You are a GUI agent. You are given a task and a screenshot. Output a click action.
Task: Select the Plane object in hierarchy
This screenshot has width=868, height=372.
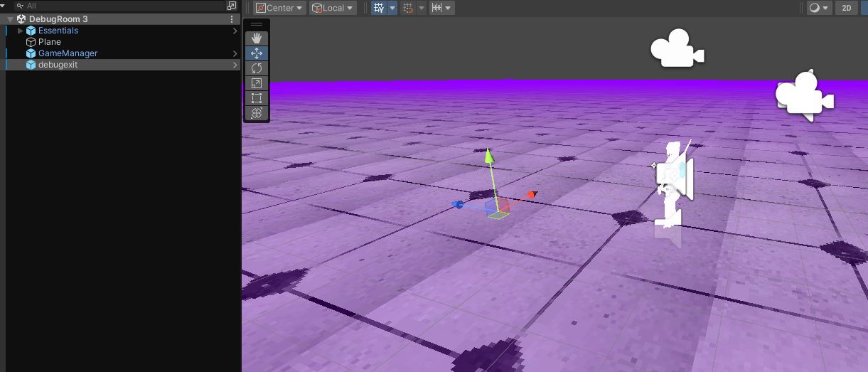click(x=50, y=42)
